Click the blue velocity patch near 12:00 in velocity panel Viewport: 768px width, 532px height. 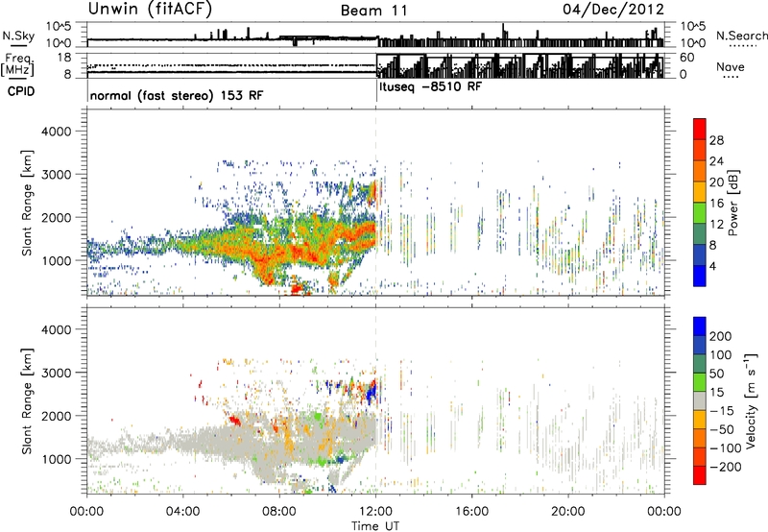point(372,392)
